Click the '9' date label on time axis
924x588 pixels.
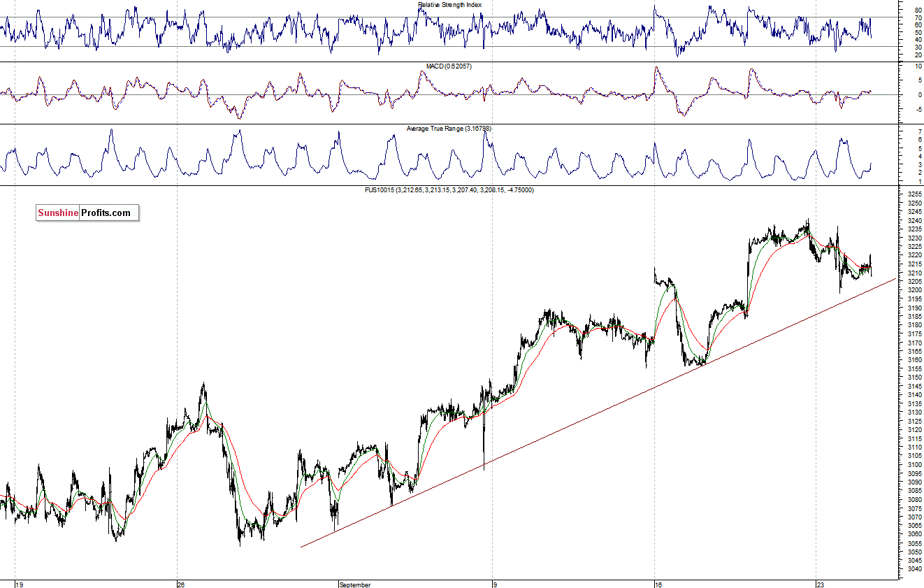[496, 585]
